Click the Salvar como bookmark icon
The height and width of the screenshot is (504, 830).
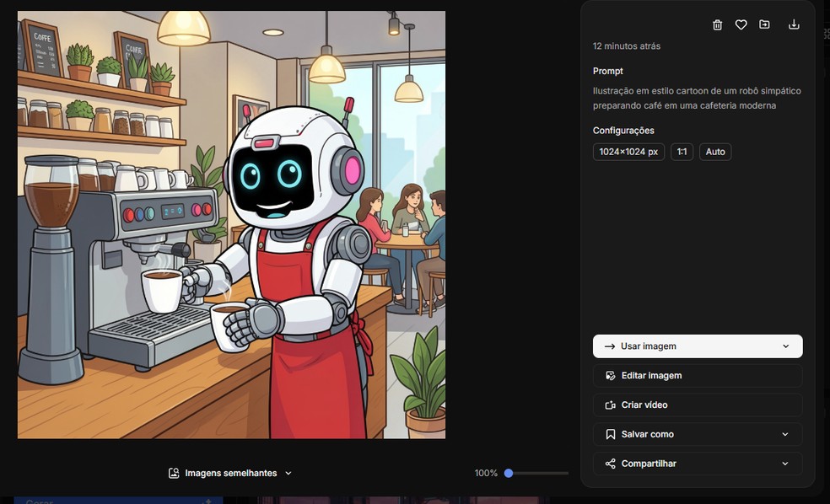coord(611,434)
